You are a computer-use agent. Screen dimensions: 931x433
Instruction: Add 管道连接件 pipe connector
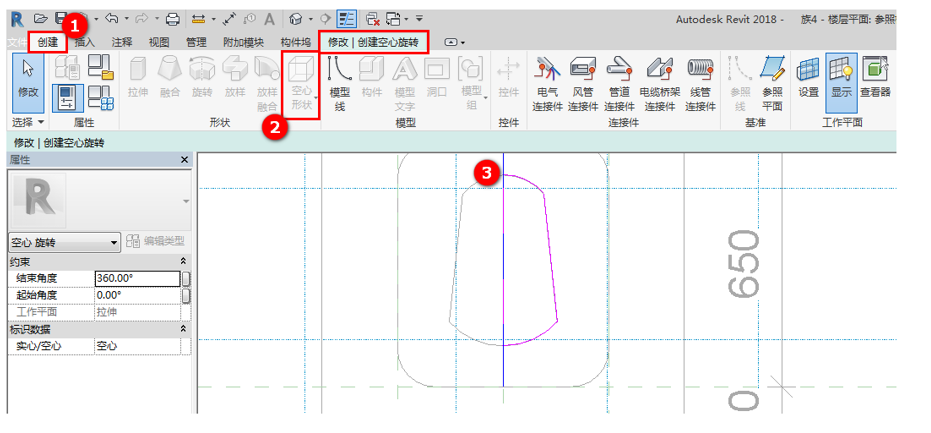619,83
